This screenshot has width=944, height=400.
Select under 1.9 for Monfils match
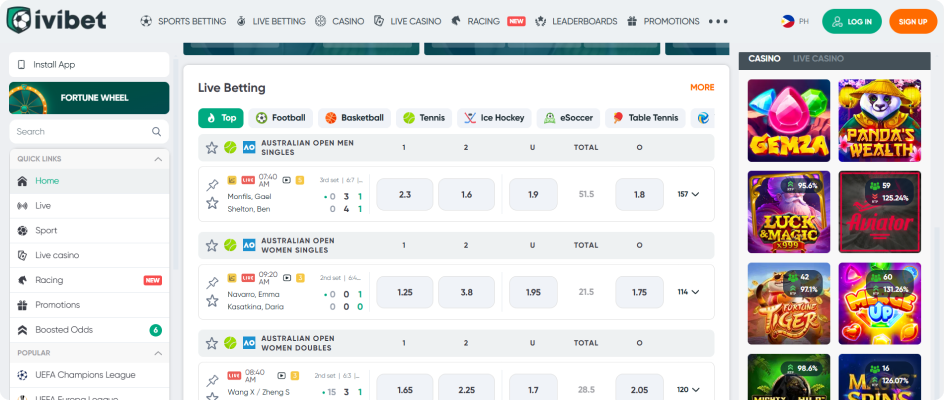click(533, 195)
